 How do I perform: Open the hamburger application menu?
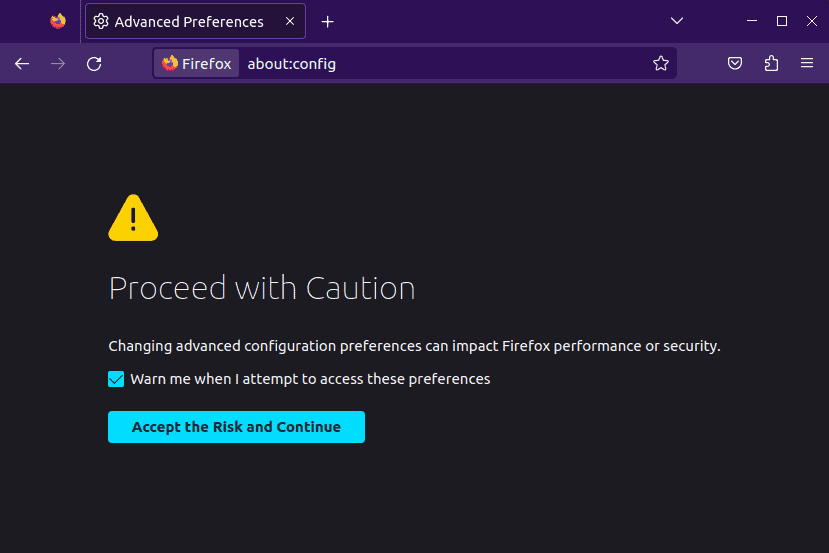pyautogui.click(x=807, y=63)
